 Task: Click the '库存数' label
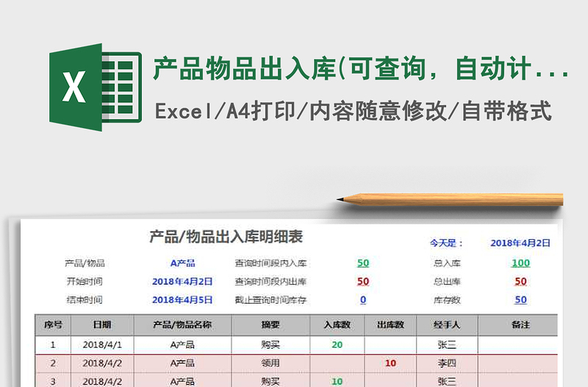point(447,300)
